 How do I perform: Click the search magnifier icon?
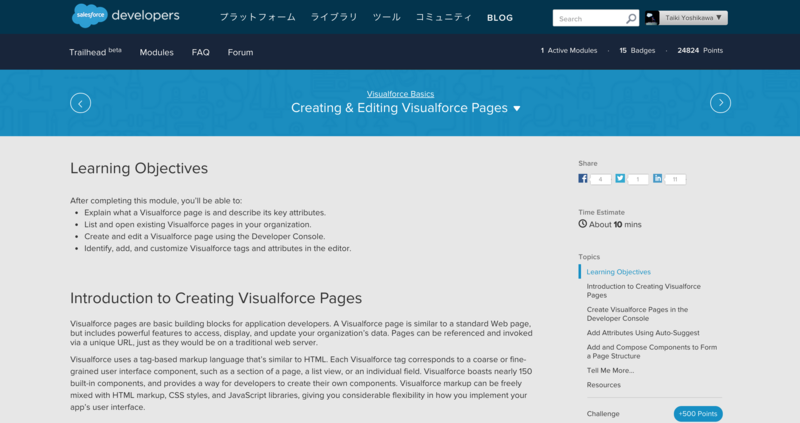631,18
